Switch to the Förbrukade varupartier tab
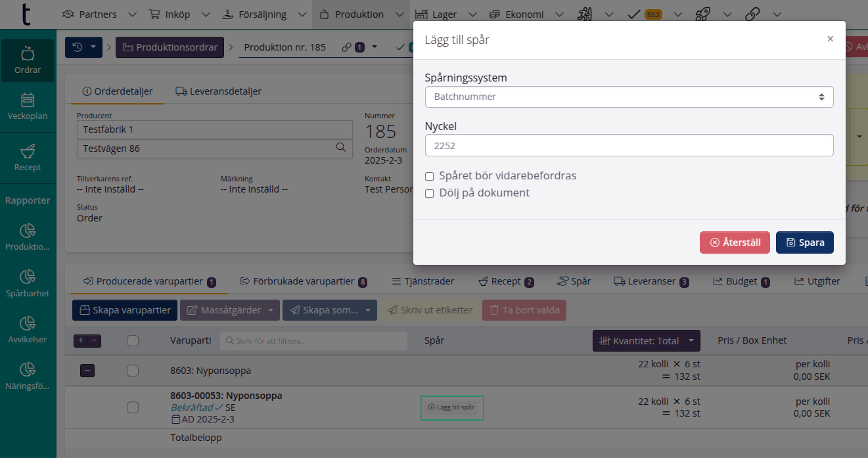Viewport: 868px width, 458px height. click(x=303, y=281)
